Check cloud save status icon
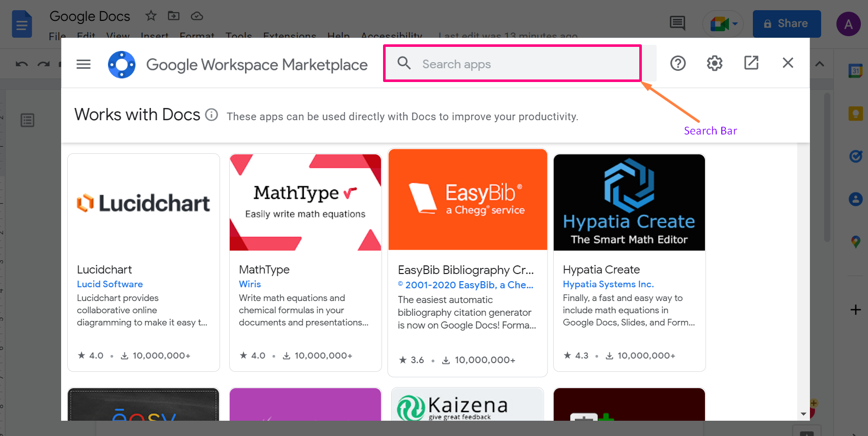The height and width of the screenshot is (436, 868). (197, 16)
